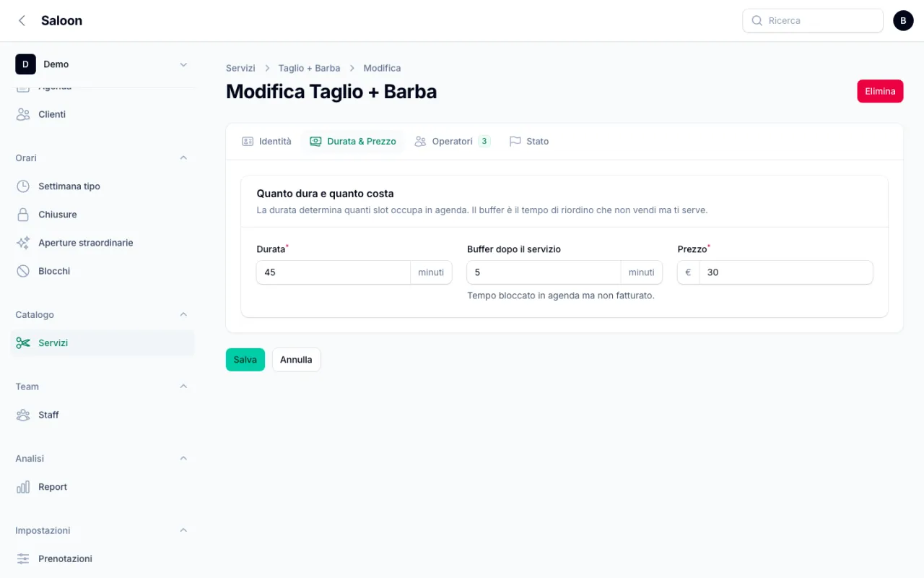
Task: Click the Identità card icon
Action: 248,142
